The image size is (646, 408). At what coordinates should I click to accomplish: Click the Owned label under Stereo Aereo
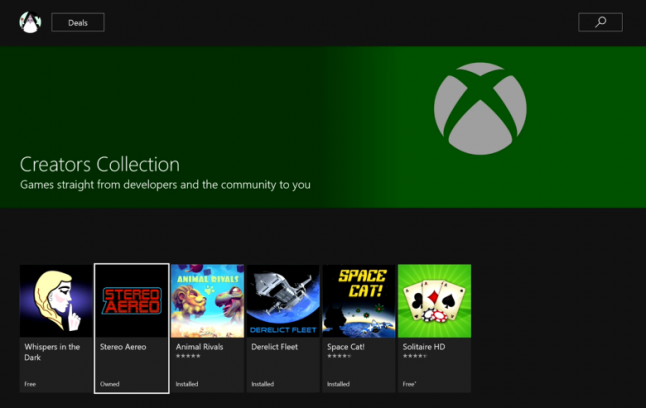pos(110,384)
